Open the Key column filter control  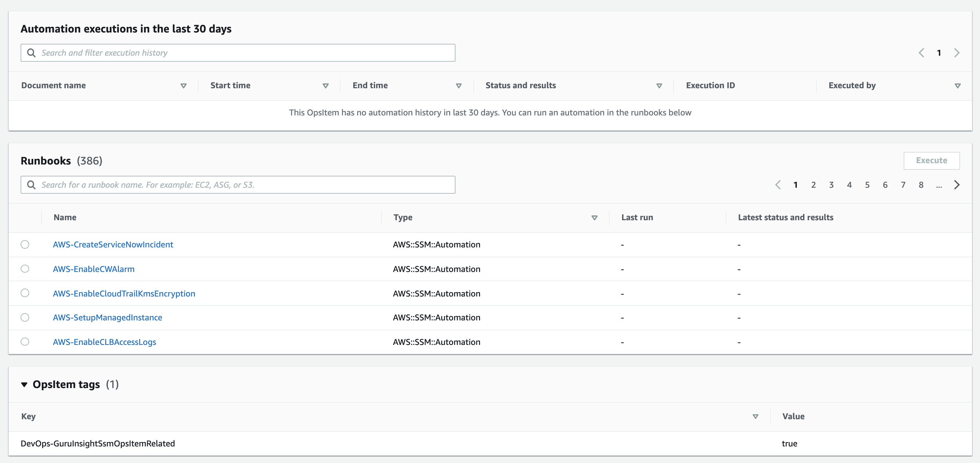[x=756, y=416]
